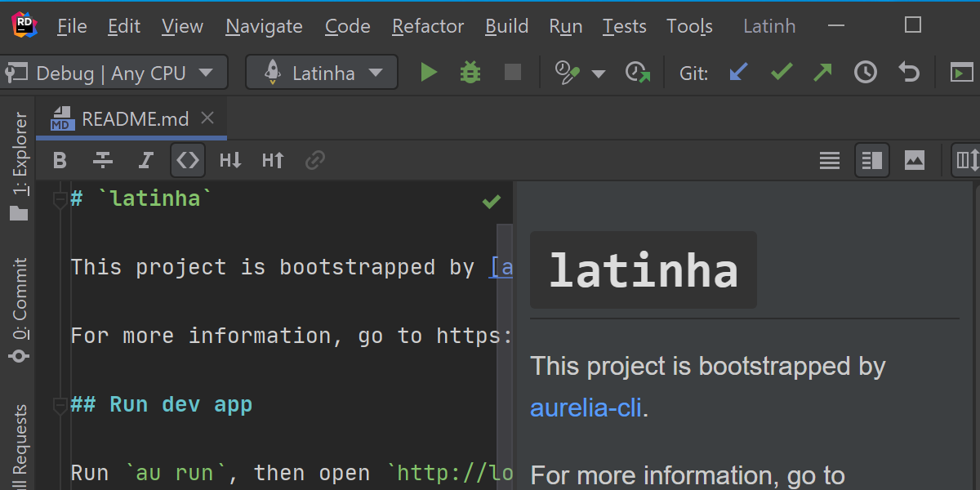Collapse the Run dev app heading
Viewport: 980px width, 490px height.
coord(60,405)
